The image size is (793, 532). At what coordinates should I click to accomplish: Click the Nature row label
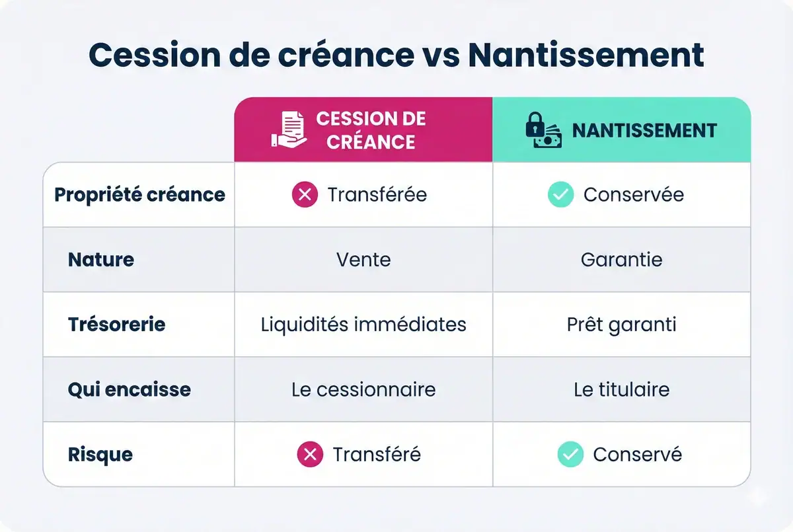point(101,260)
